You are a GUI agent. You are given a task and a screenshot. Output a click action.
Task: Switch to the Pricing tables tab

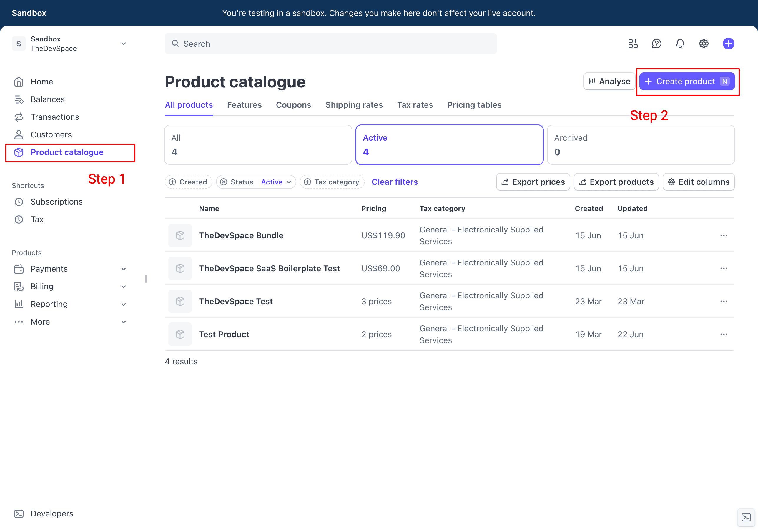(474, 105)
